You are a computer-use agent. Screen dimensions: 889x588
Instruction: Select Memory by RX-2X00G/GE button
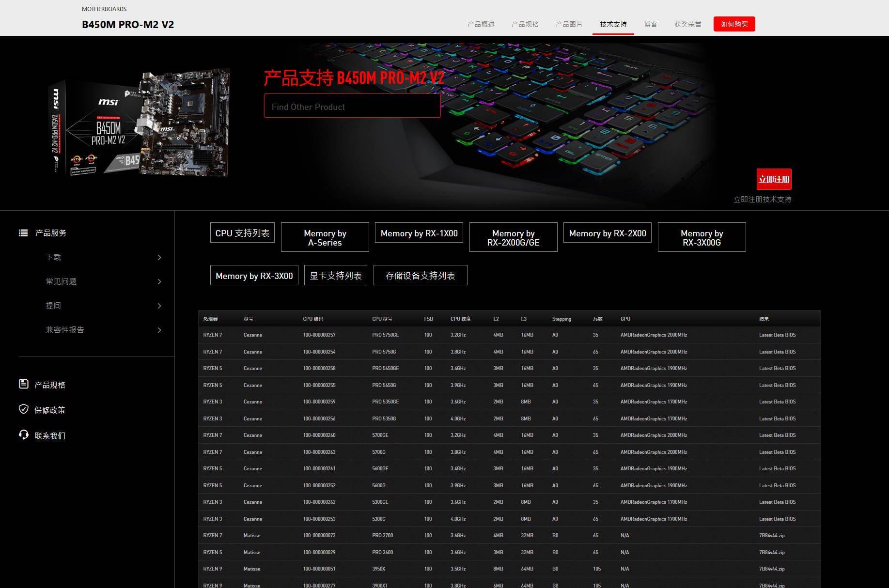514,237
